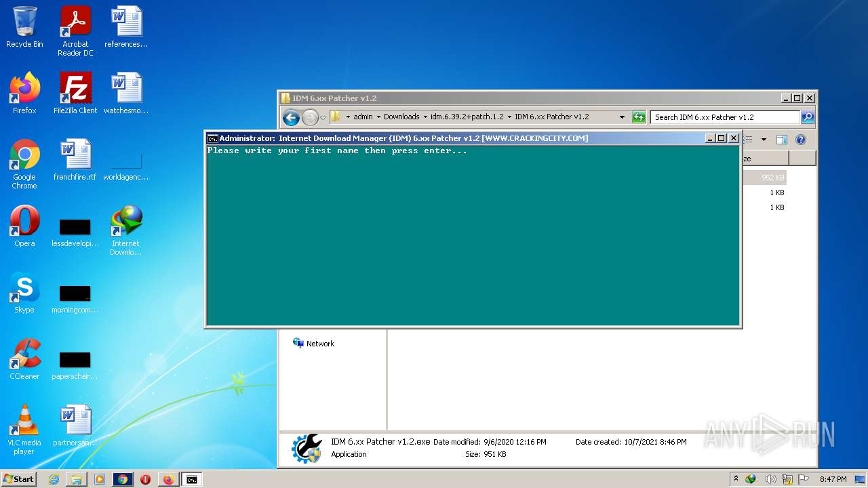Screen dimensions: 868x488
Task: Open the recent pages dropdown arrow
Action: [323, 117]
